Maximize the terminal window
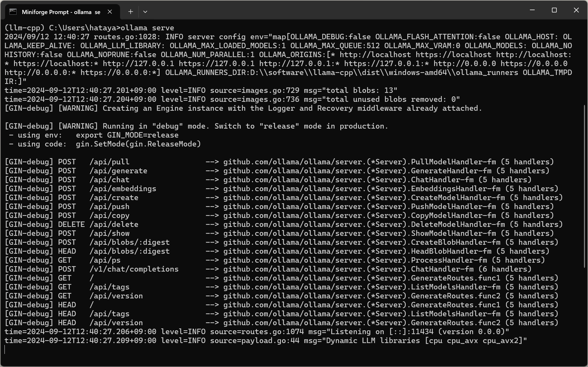This screenshot has width=588, height=367. coord(554,10)
